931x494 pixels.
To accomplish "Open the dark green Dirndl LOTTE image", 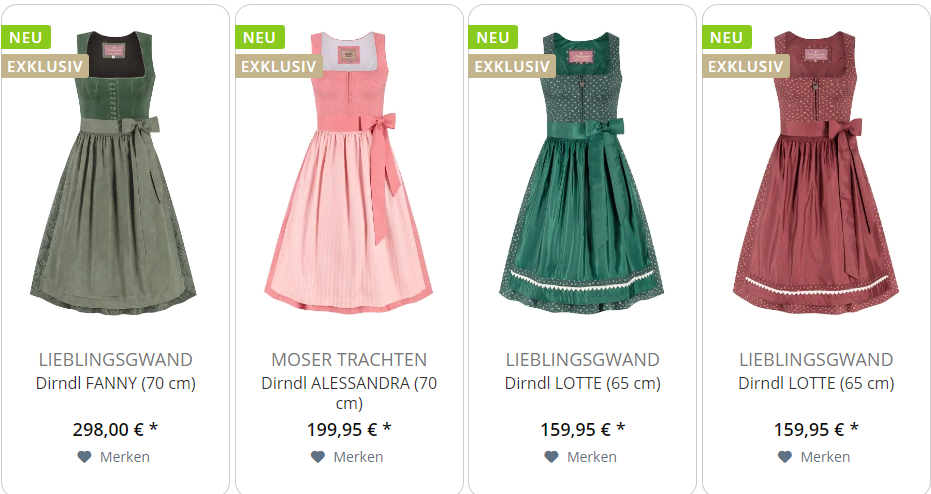I will point(582,173).
